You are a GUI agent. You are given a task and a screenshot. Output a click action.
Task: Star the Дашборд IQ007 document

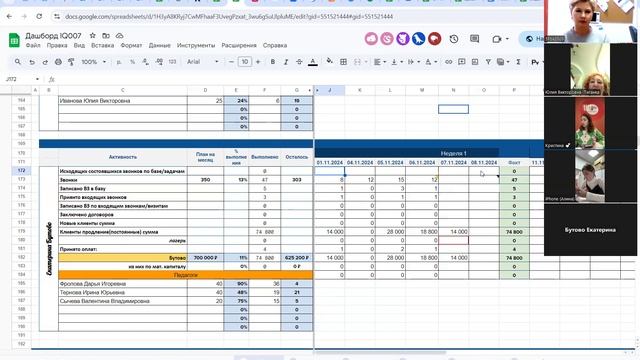[93, 36]
